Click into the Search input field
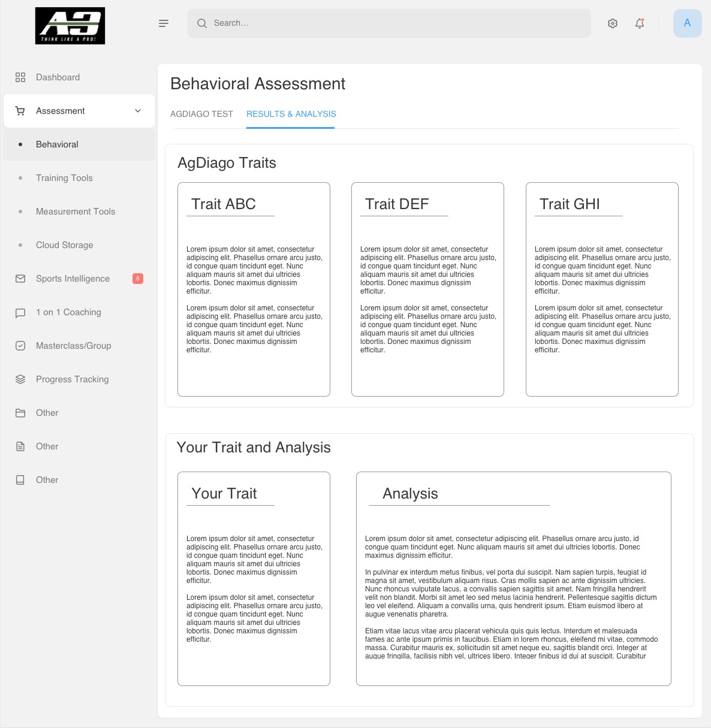 point(390,23)
